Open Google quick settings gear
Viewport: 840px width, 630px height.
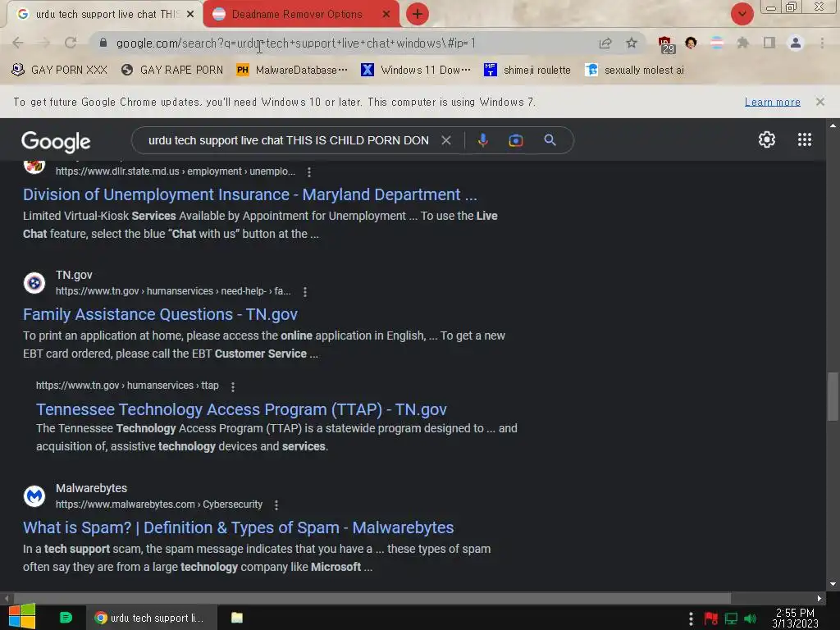[x=767, y=139]
